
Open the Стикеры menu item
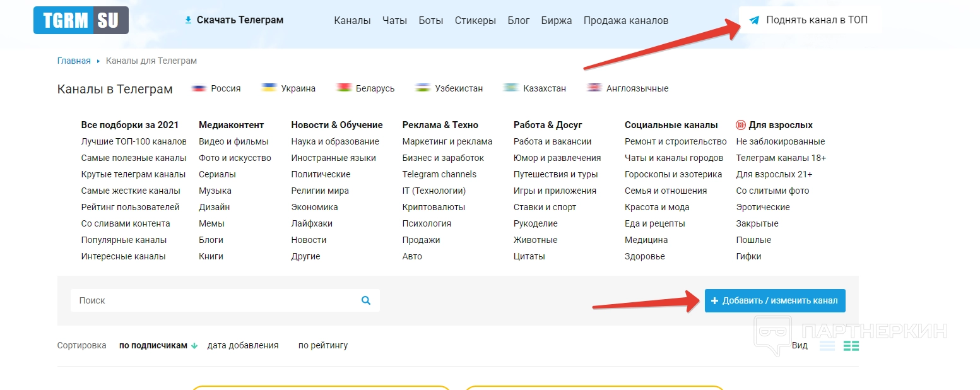(475, 20)
